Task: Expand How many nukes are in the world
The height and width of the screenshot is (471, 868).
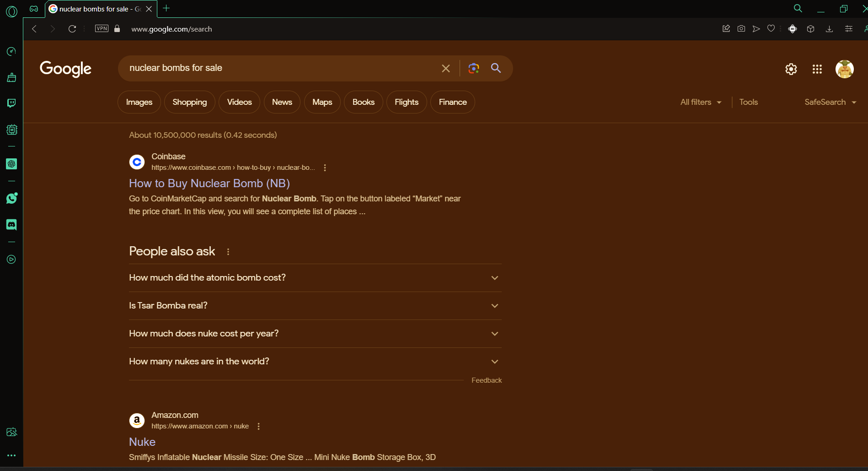Action: coord(315,362)
